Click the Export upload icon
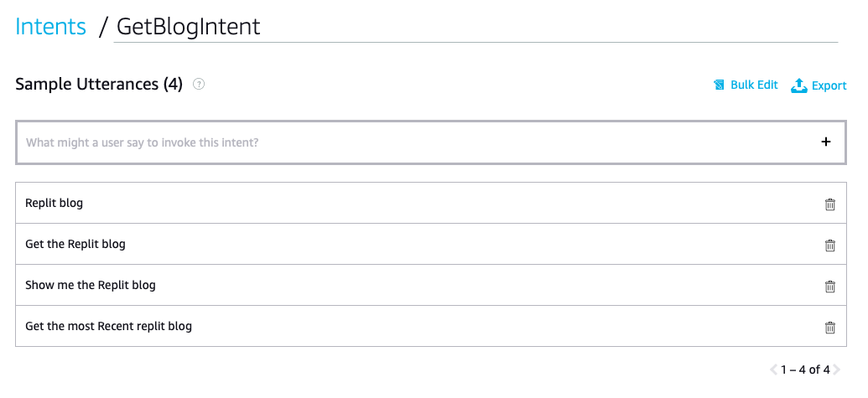This screenshot has height=398, width=868. pyautogui.click(x=799, y=85)
